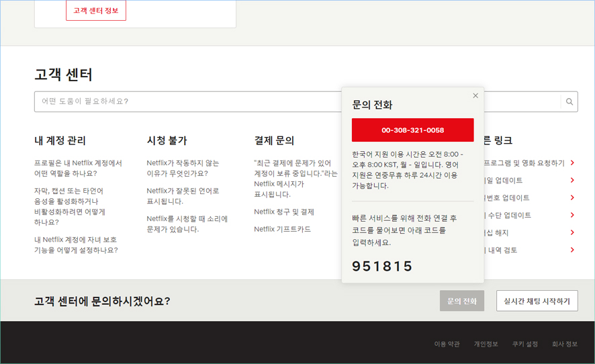Open the profile role article link

(x=78, y=168)
